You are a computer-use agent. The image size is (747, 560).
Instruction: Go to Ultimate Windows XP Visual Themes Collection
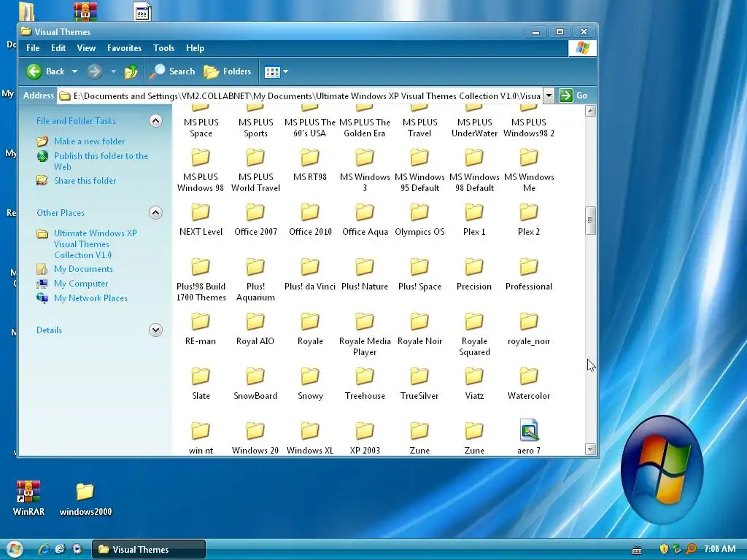click(95, 244)
